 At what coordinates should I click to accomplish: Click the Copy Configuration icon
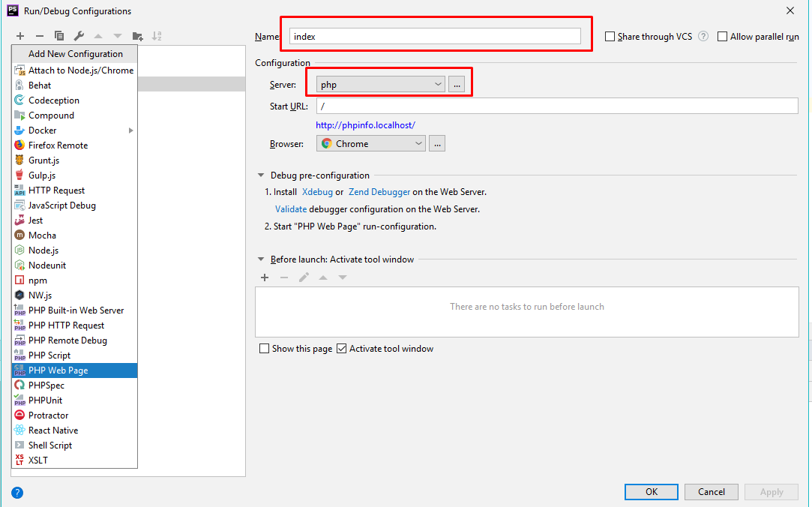(x=59, y=36)
